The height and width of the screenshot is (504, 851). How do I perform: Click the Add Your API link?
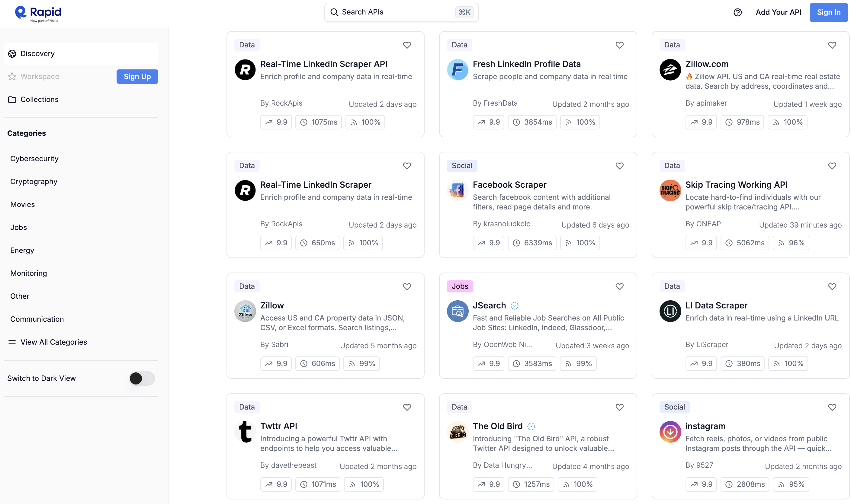[x=778, y=12]
